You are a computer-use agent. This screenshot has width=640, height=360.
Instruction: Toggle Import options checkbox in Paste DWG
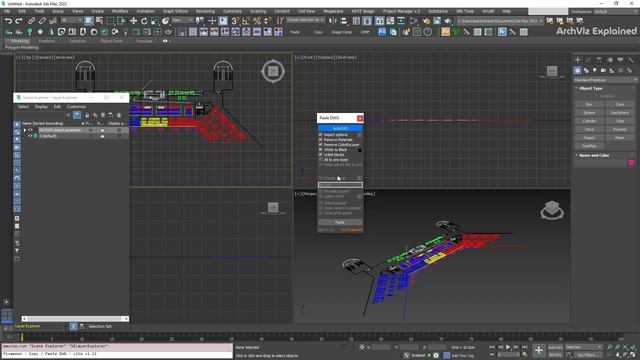point(320,135)
